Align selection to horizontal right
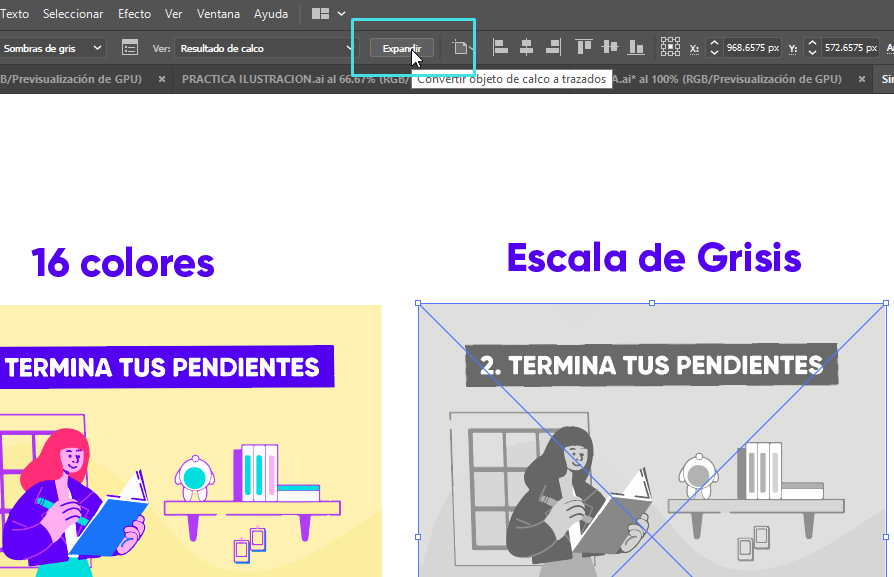The height and width of the screenshot is (577, 894). coord(552,47)
